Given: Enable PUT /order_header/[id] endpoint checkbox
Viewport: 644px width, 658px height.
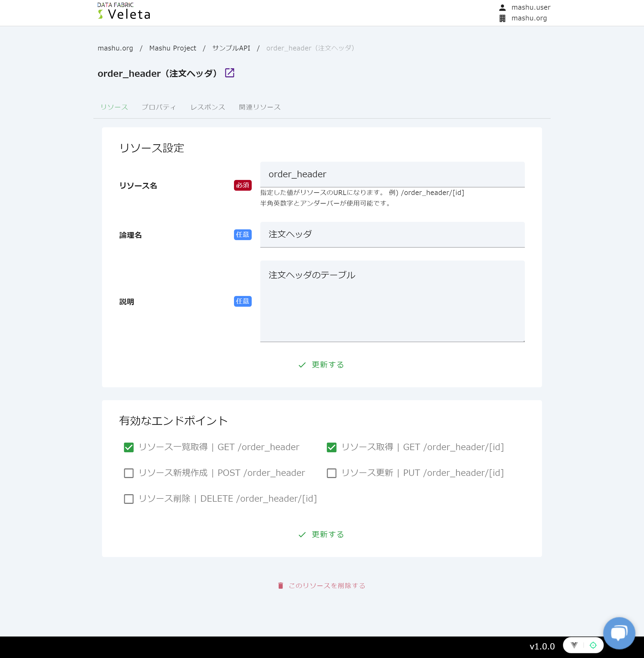Looking at the screenshot, I should [x=331, y=473].
